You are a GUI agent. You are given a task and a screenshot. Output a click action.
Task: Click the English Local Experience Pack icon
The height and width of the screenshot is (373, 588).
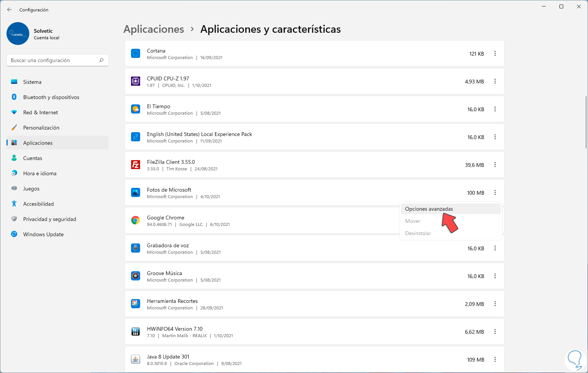pyautogui.click(x=136, y=137)
